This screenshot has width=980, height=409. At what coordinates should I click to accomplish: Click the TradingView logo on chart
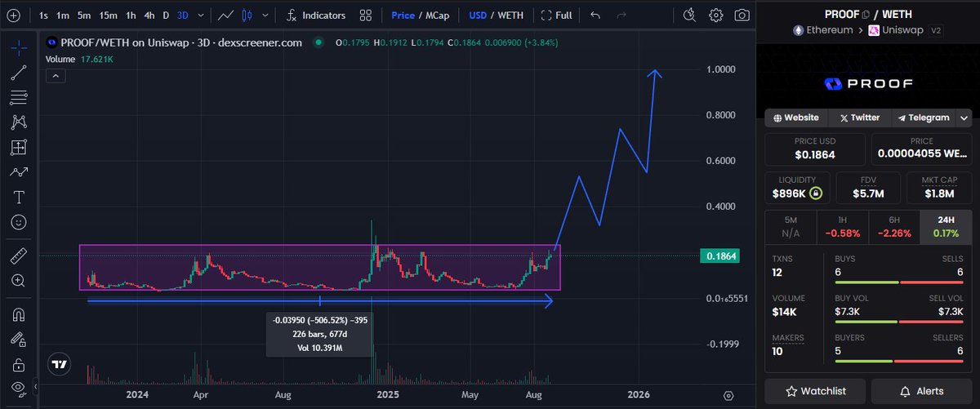[x=59, y=365]
